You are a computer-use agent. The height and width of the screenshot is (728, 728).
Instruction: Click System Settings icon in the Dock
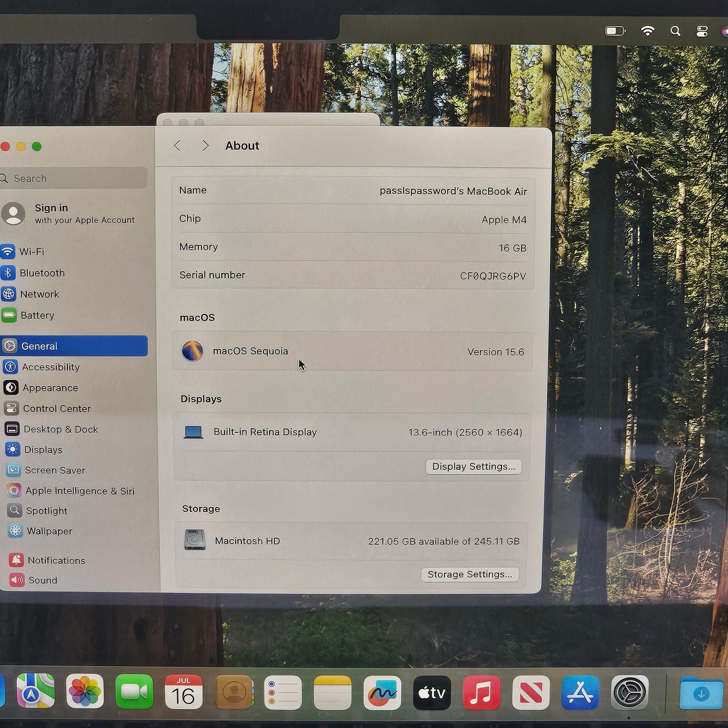(630, 693)
